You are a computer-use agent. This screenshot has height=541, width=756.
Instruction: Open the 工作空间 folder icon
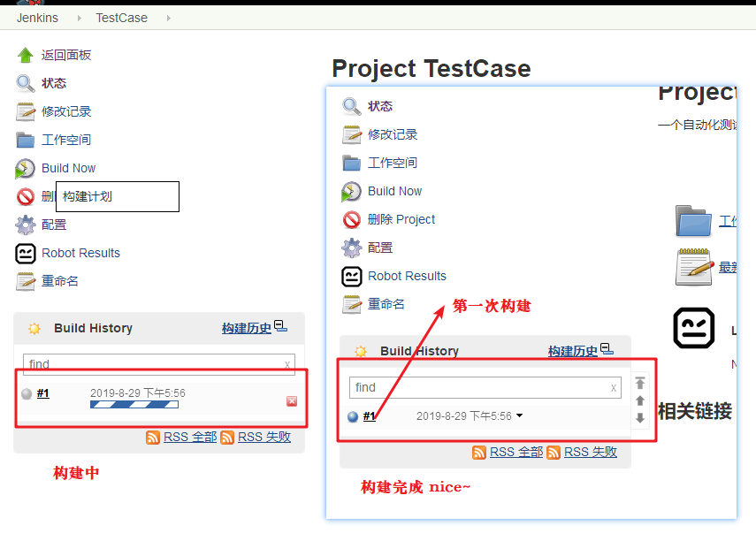(x=24, y=139)
